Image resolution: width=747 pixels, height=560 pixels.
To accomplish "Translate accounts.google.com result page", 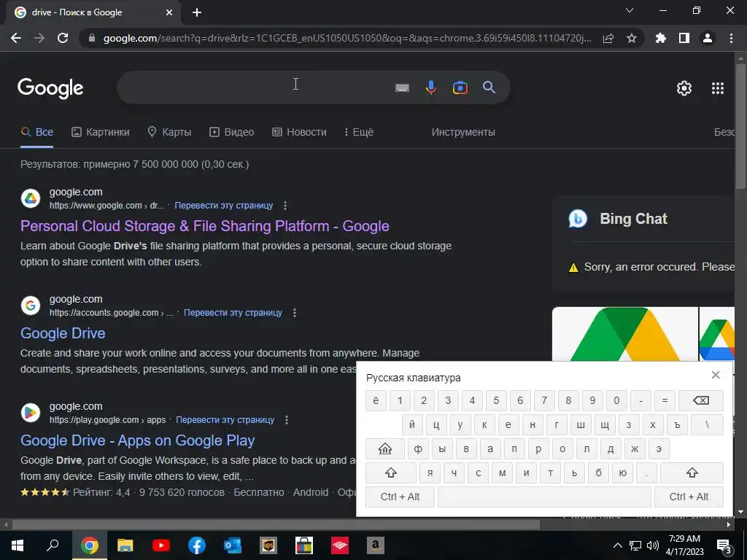I will coord(233,313).
